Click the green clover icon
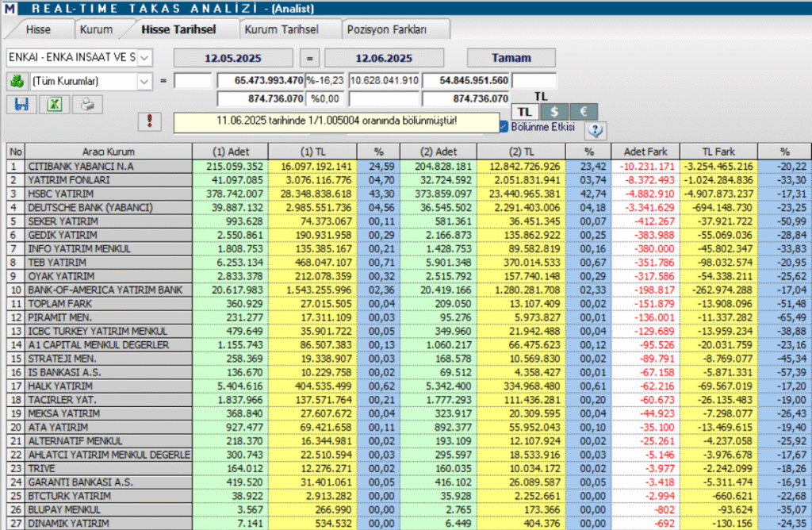The height and width of the screenshot is (530, 812). click(17, 82)
